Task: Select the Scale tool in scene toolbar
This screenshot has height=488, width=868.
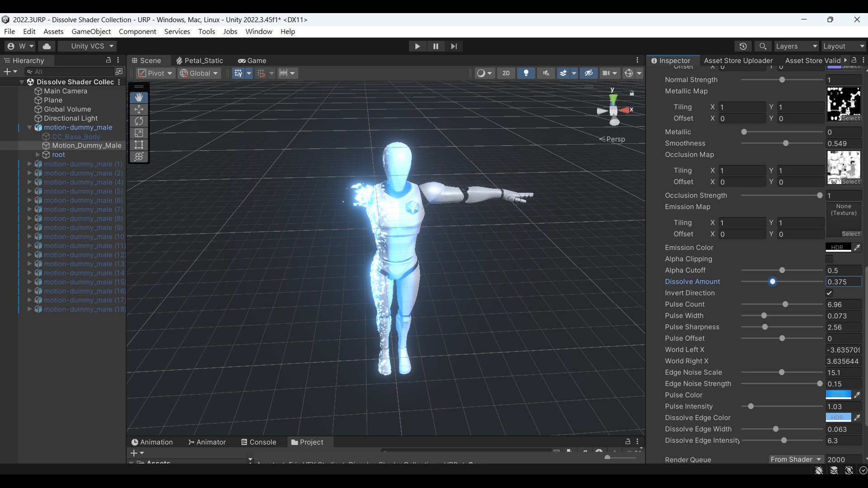Action: click(139, 133)
